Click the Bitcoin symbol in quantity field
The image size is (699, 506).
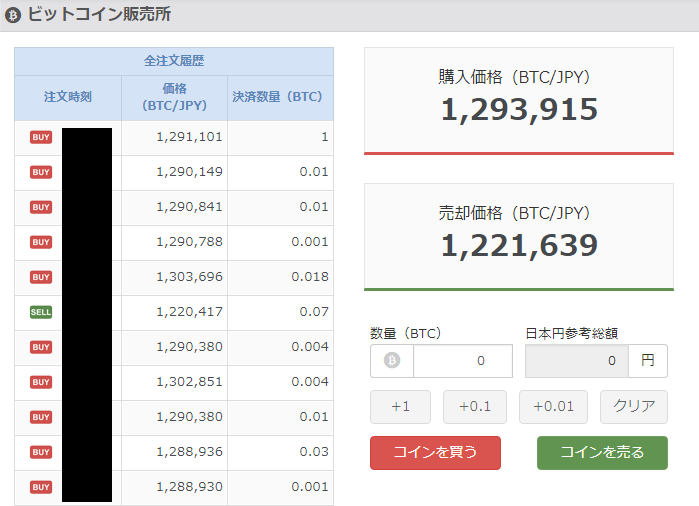coord(392,360)
